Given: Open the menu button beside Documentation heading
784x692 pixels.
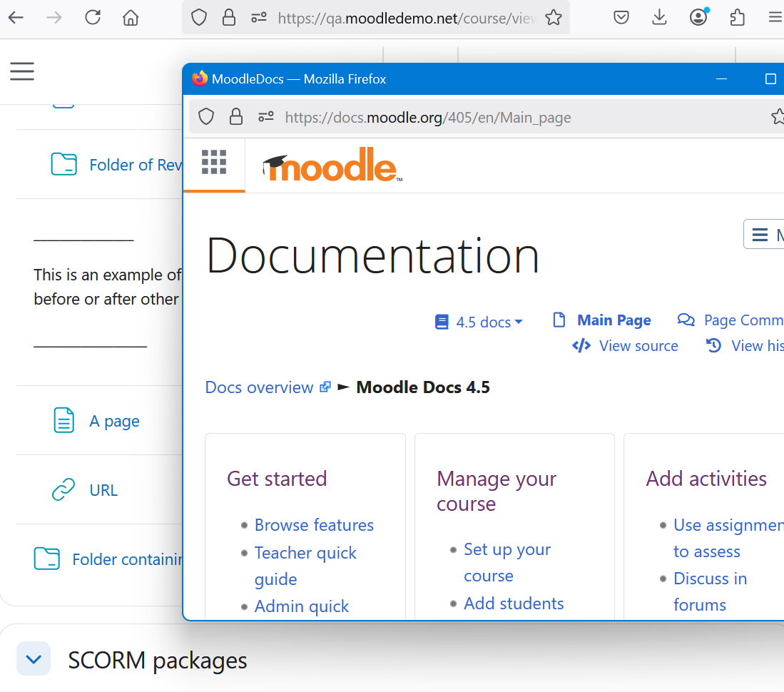Looking at the screenshot, I should (x=764, y=234).
